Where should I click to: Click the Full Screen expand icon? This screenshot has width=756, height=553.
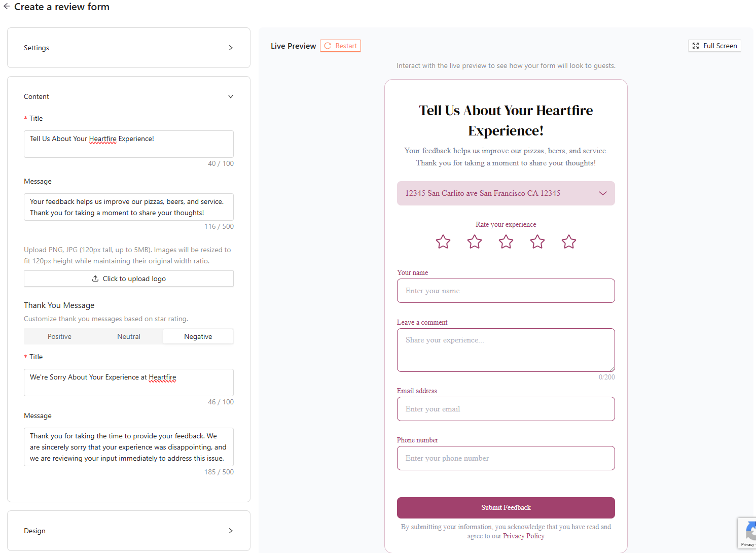696,46
